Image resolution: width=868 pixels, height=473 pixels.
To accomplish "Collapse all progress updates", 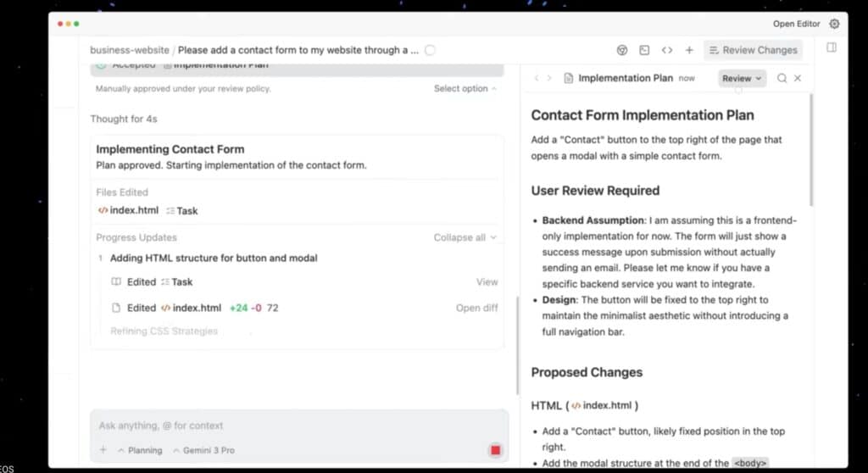I will pyautogui.click(x=465, y=238).
